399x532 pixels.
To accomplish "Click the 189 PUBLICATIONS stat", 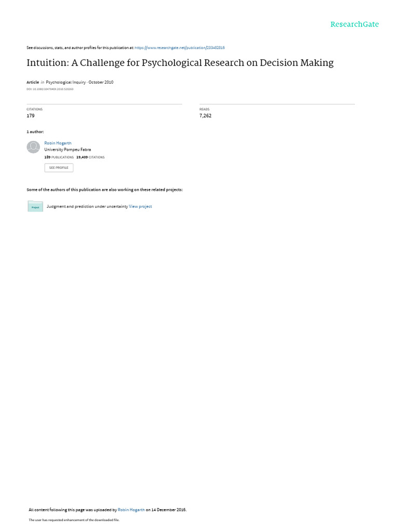I will [59, 157].
